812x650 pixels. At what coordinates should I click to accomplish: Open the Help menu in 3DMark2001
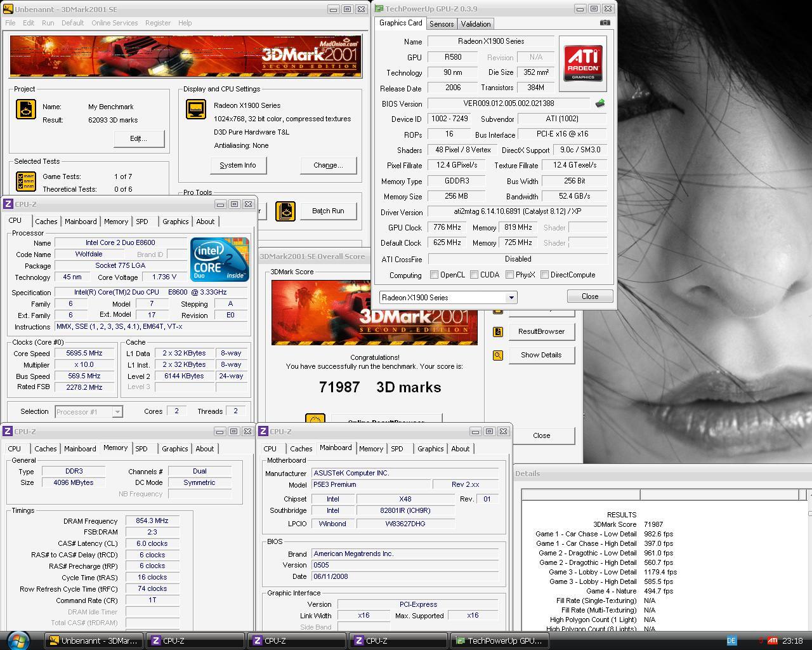(x=185, y=23)
